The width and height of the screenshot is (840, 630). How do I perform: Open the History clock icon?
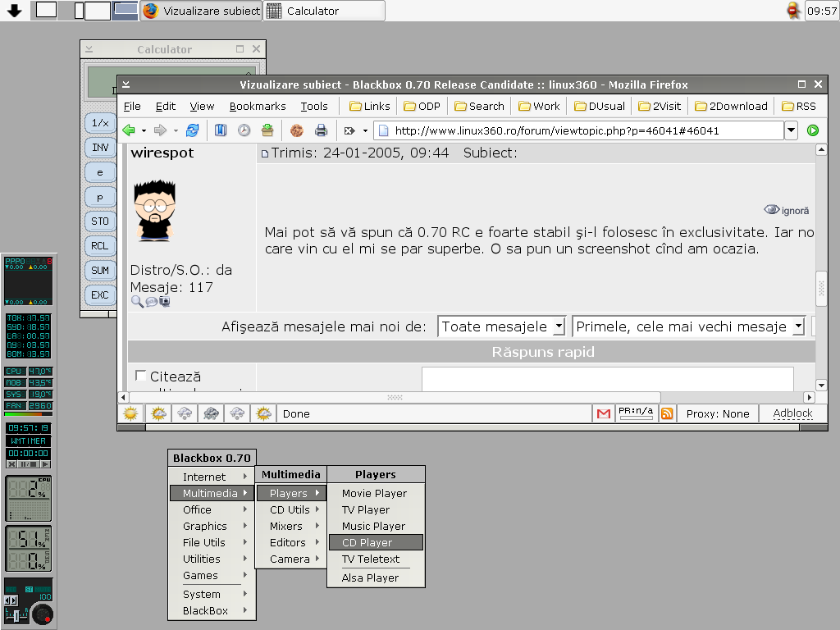pos(244,130)
